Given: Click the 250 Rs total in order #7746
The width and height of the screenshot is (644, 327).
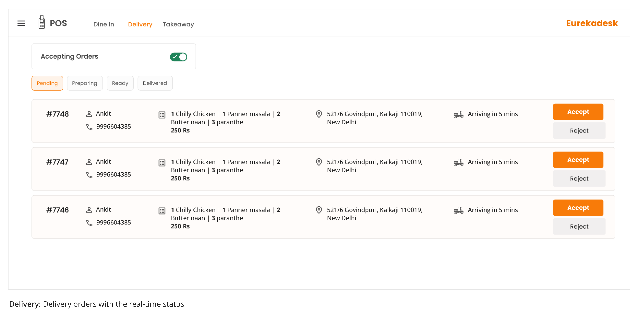Looking at the screenshot, I should pos(180,226).
